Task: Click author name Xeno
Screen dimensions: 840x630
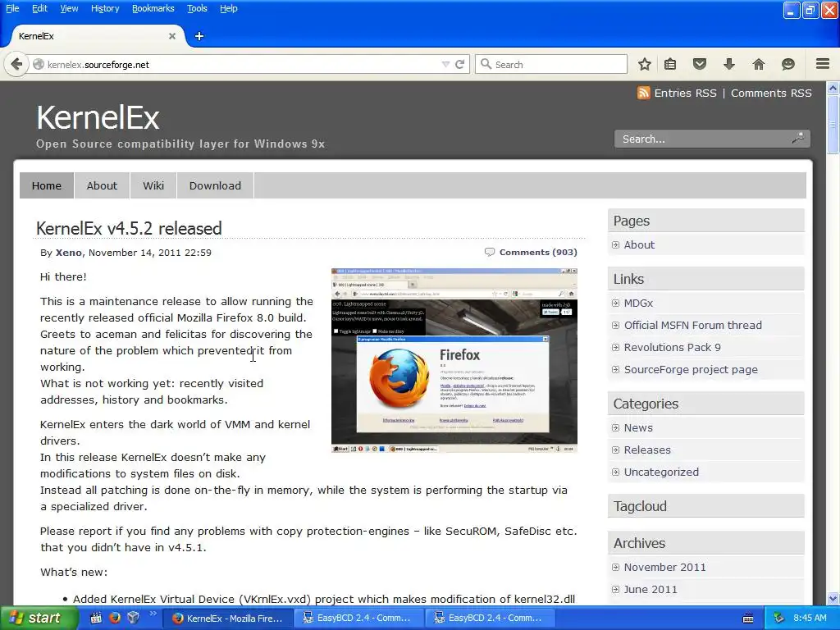Action: point(69,253)
